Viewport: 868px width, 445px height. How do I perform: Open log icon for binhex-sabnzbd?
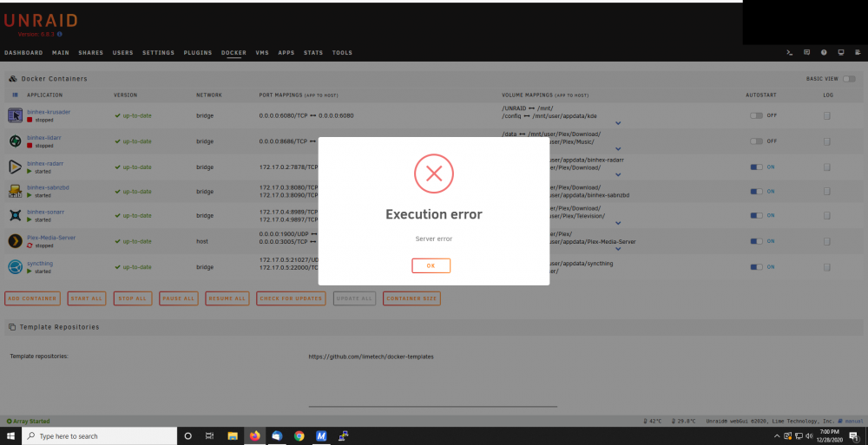pyautogui.click(x=827, y=192)
